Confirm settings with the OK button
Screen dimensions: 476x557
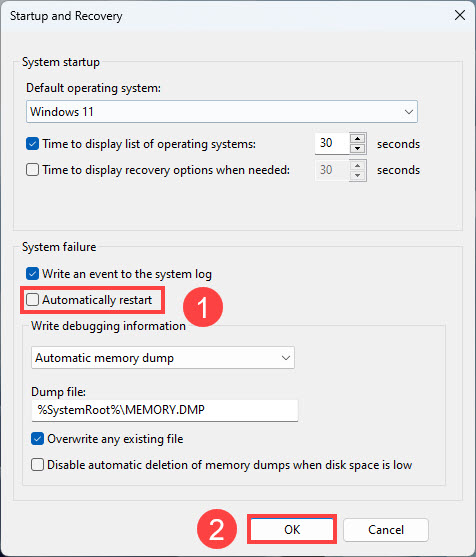coord(292,529)
